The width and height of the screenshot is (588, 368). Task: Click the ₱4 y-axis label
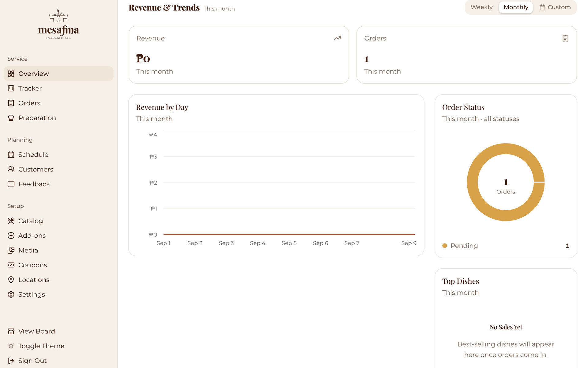coord(153,135)
